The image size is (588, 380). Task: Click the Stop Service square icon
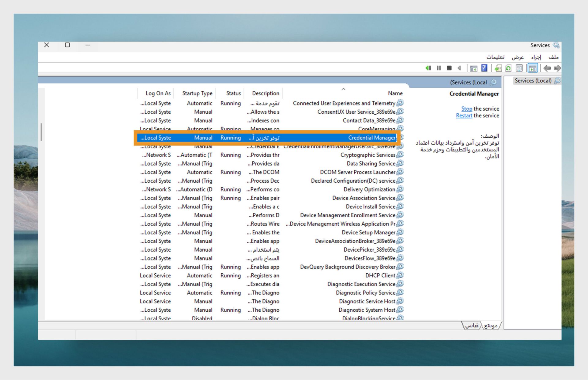[x=449, y=68]
